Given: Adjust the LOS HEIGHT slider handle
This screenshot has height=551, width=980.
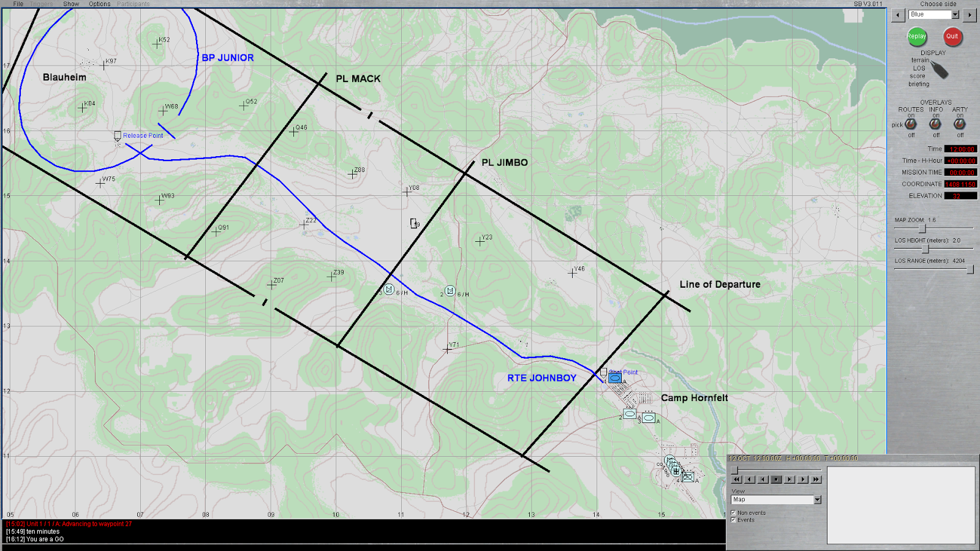Looking at the screenshot, I should [x=925, y=249].
